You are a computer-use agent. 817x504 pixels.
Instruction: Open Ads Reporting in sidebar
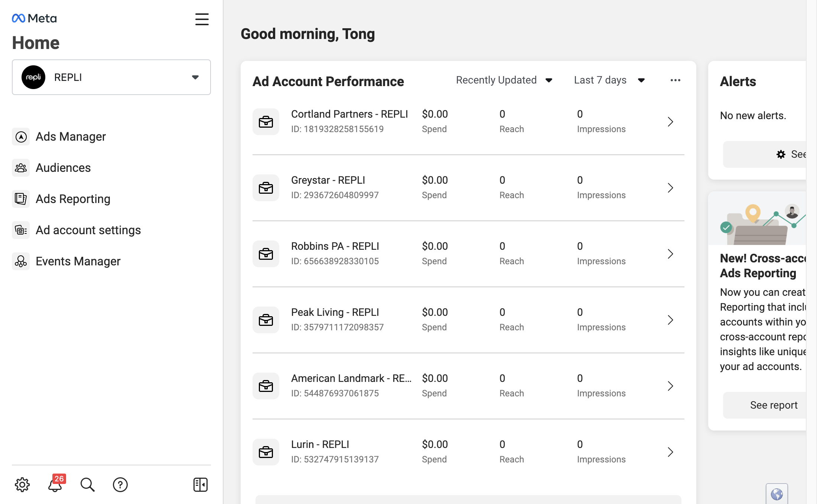coord(61,199)
